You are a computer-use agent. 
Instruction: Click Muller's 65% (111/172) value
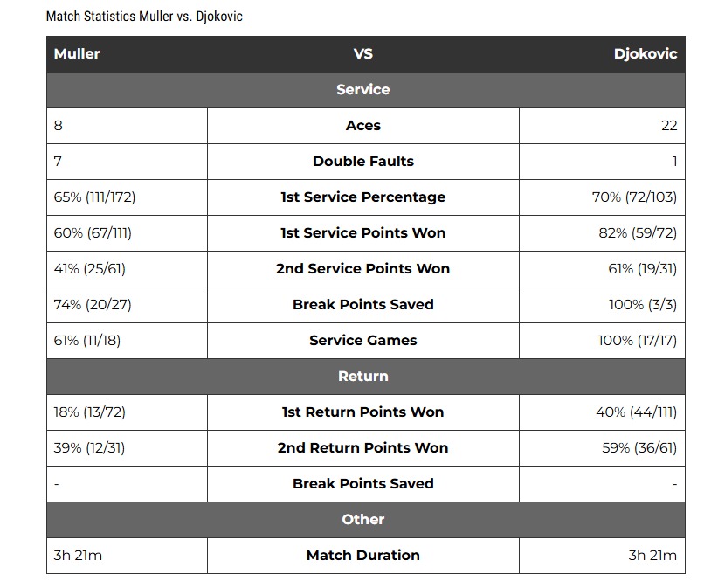(95, 197)
